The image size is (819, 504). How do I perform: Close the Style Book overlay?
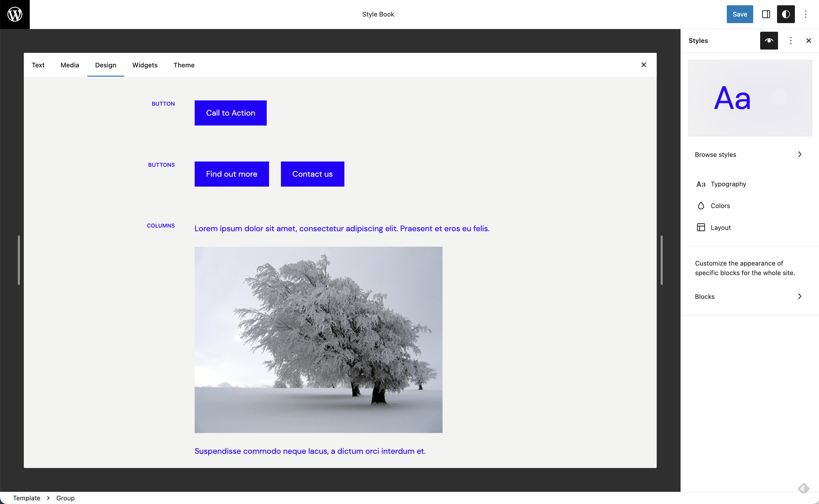coord(644,65)
